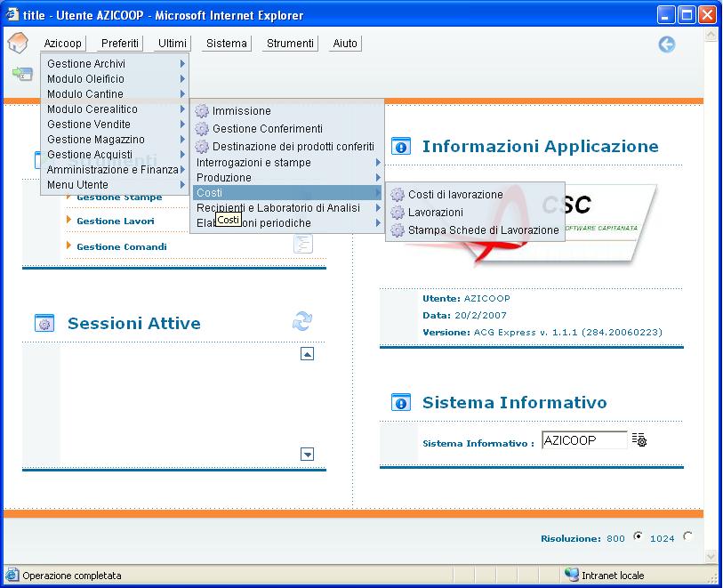Screen dimensions: 723x588
Task: Click the document icon beside Gestione Comandi
Action: tap(303, 244)
